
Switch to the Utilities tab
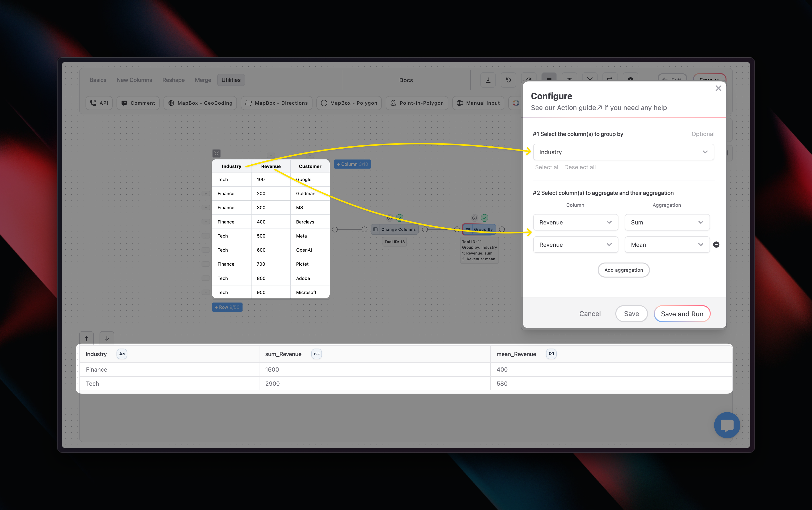tap(231, 80)
